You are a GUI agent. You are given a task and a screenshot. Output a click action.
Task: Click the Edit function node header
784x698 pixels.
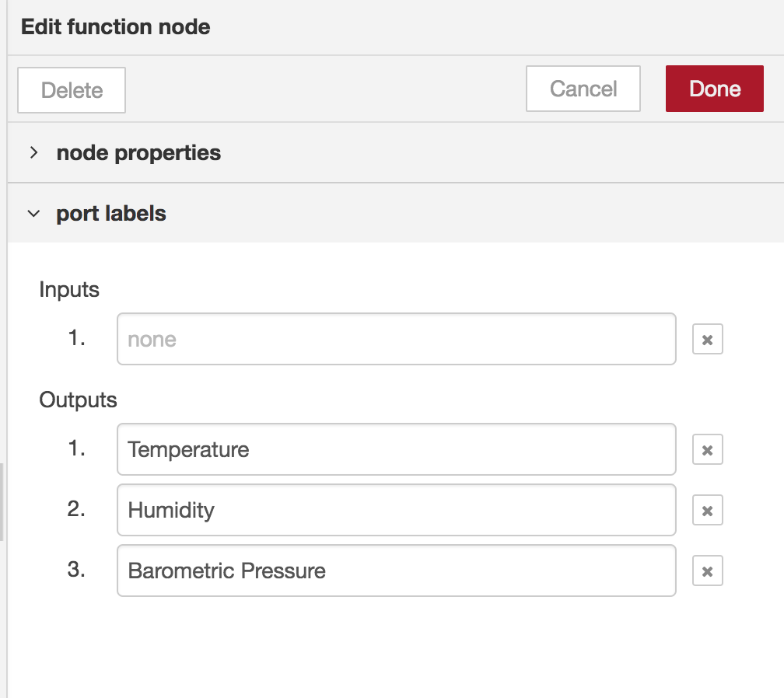click(x=114, y=26)
